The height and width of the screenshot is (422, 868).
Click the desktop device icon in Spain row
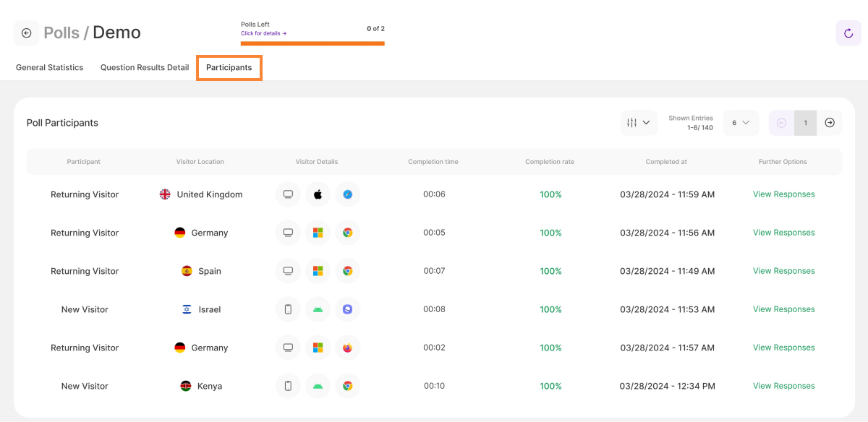[288, 271]
